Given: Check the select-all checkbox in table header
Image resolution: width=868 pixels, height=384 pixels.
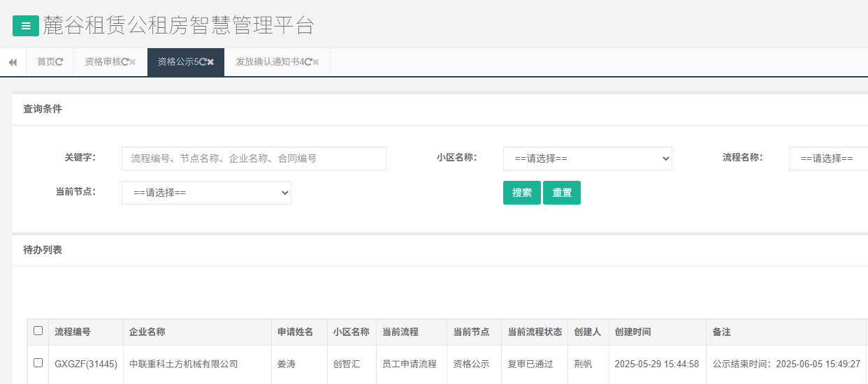Looking at the screenshot, I should 38,331.
